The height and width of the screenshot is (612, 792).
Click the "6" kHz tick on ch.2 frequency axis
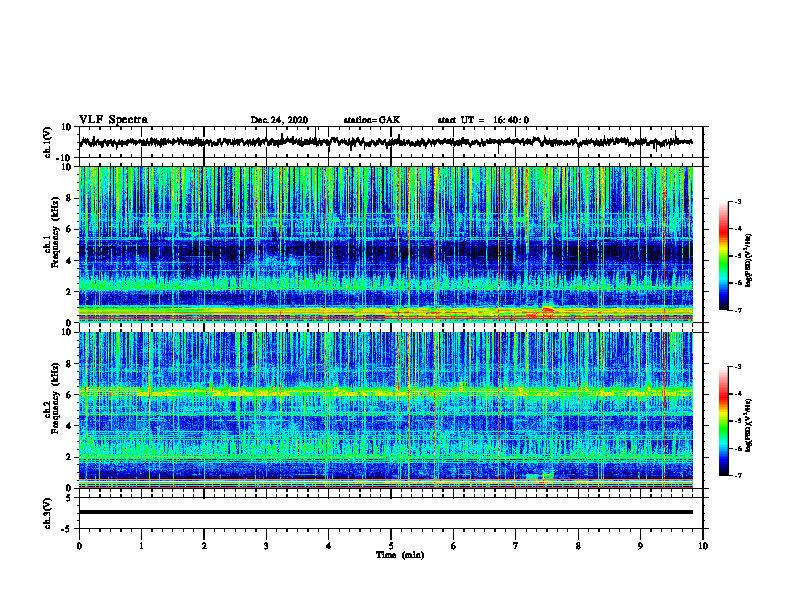tap(69, 395)
